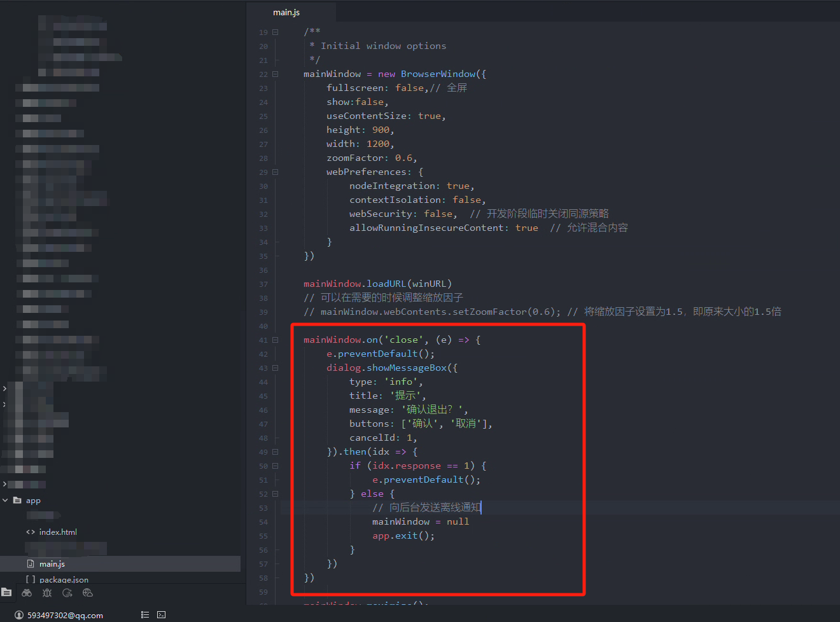This screenshot has height=622, width=840.
Task: Fold the BrowserWindow block at line 22
Action: [x=276, y=74]
